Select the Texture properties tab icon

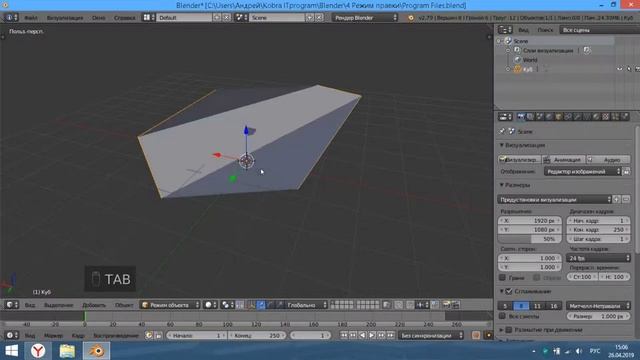[x=605, y=117]
